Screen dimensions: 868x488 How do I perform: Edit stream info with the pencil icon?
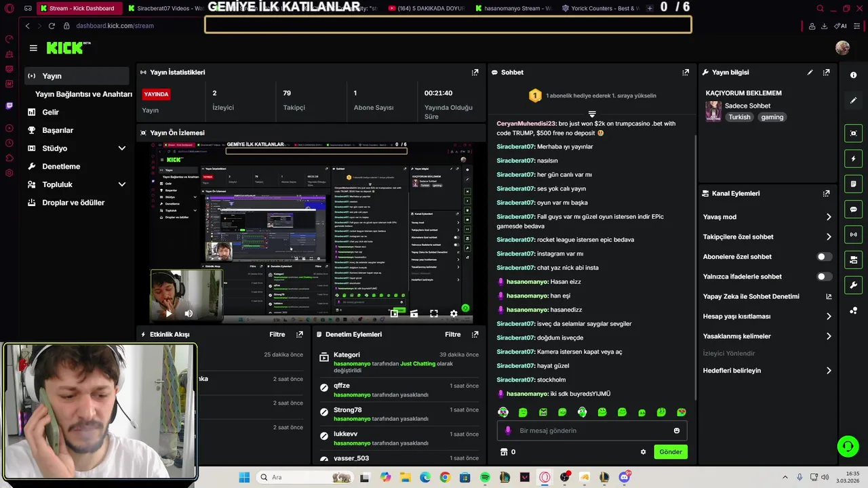click(810, 72)
